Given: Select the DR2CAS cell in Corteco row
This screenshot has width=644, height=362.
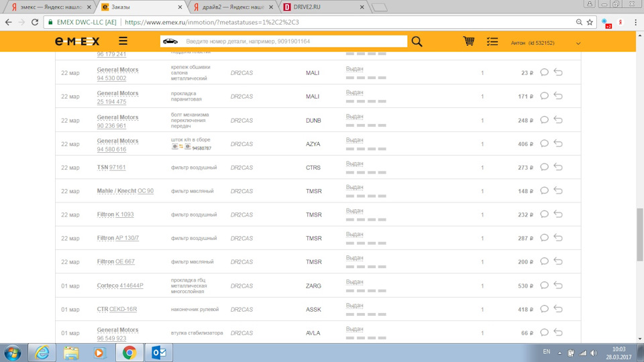Looking at the screenshot, I should pos(241,286).
